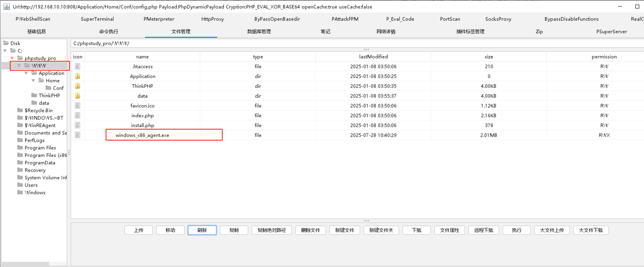Click the RWX permission cell

coord(604,135)
